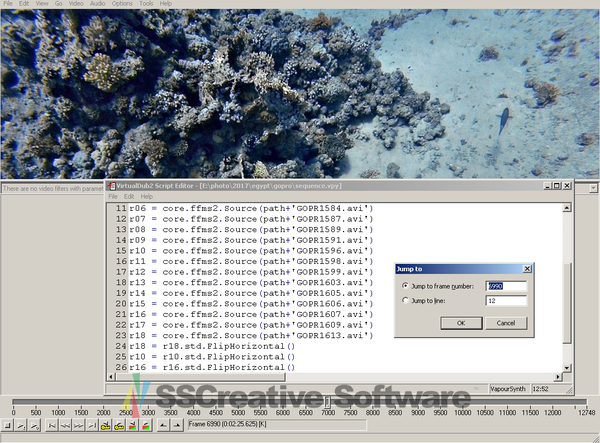Click the Stop playback button
This screenshot has height=443, width=600.
8,425
